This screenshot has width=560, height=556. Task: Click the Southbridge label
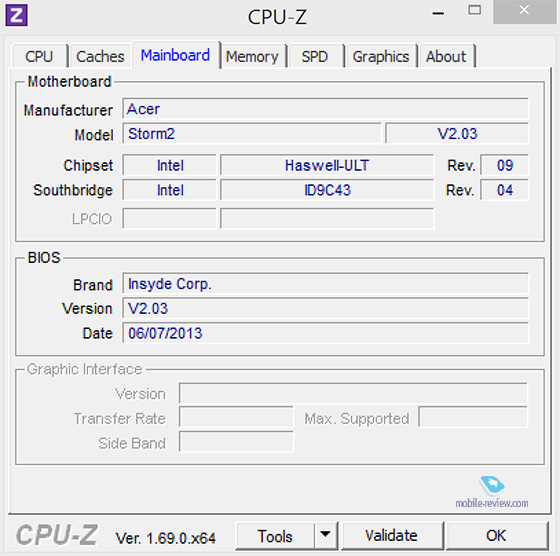(73, 190)
